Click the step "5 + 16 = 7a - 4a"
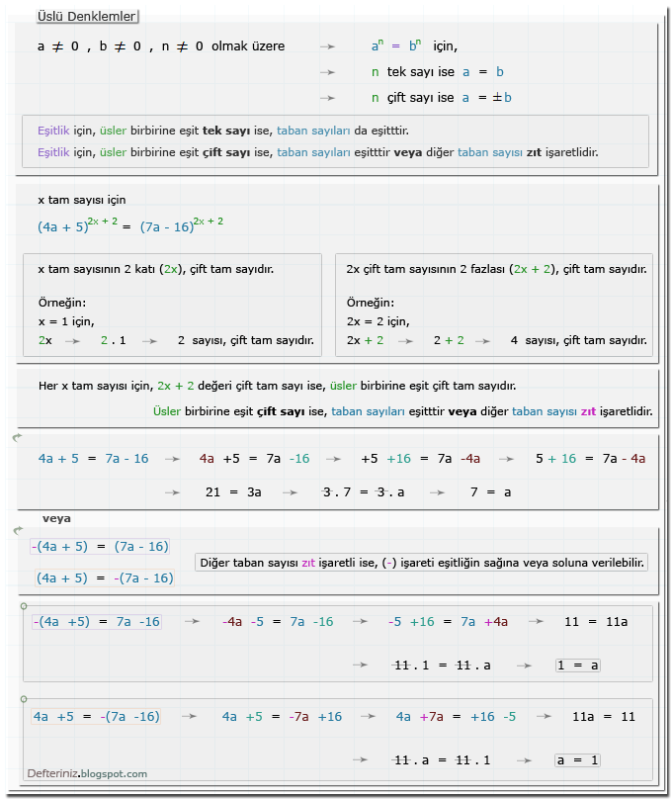The image size is (672, 799). click(x=591, y=459)
